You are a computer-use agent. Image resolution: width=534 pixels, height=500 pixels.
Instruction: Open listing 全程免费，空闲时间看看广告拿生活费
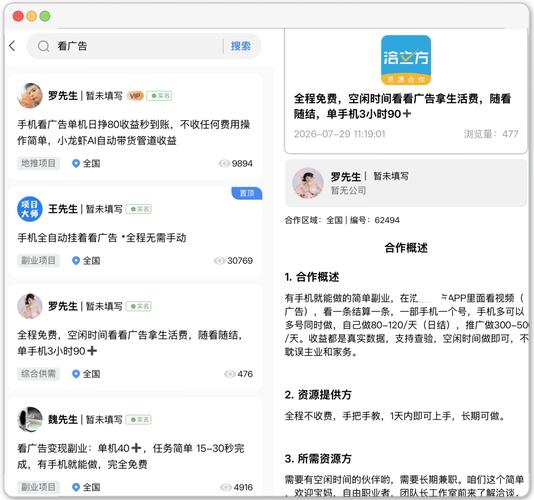(130, 343)
